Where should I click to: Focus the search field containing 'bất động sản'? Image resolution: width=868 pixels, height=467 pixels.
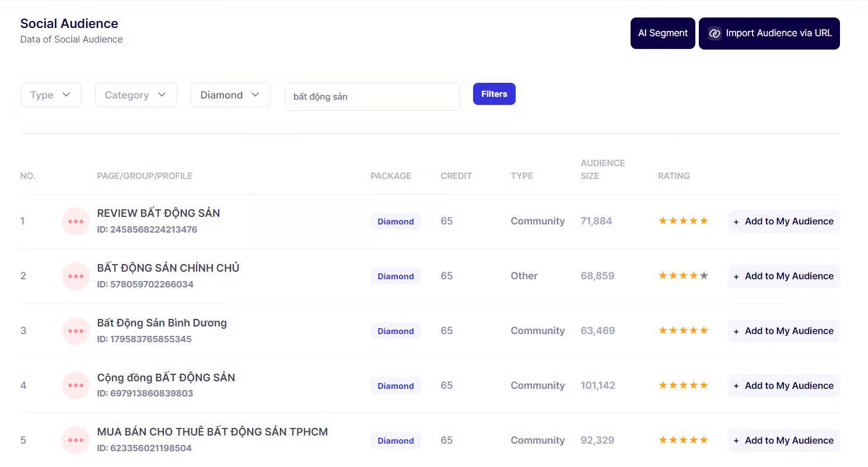point(372,97)
